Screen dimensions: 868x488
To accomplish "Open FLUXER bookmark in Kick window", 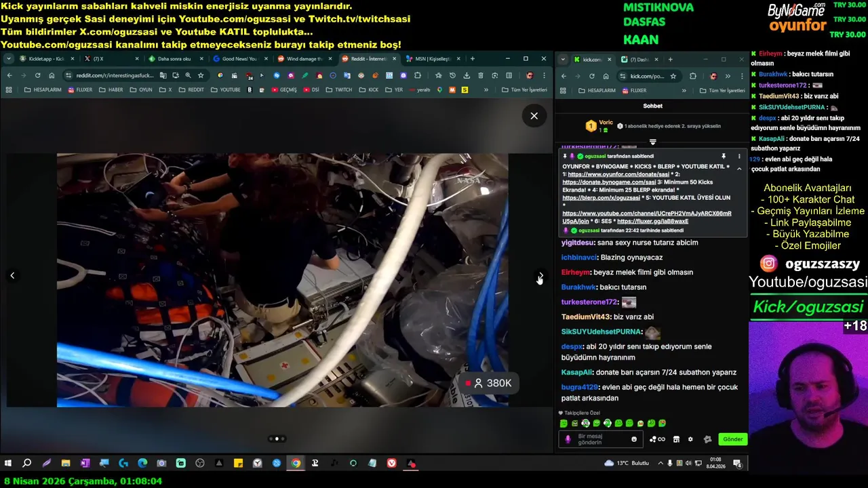I will [x=633, y=90].
